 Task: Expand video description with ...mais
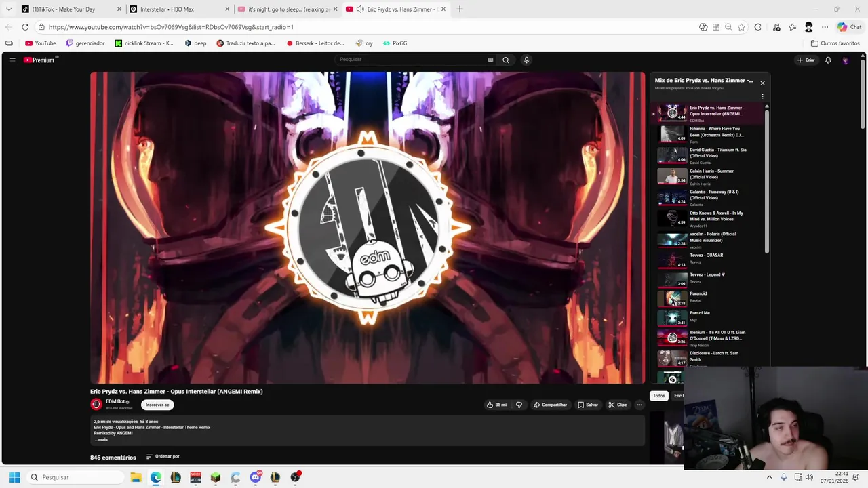[101, 439]
